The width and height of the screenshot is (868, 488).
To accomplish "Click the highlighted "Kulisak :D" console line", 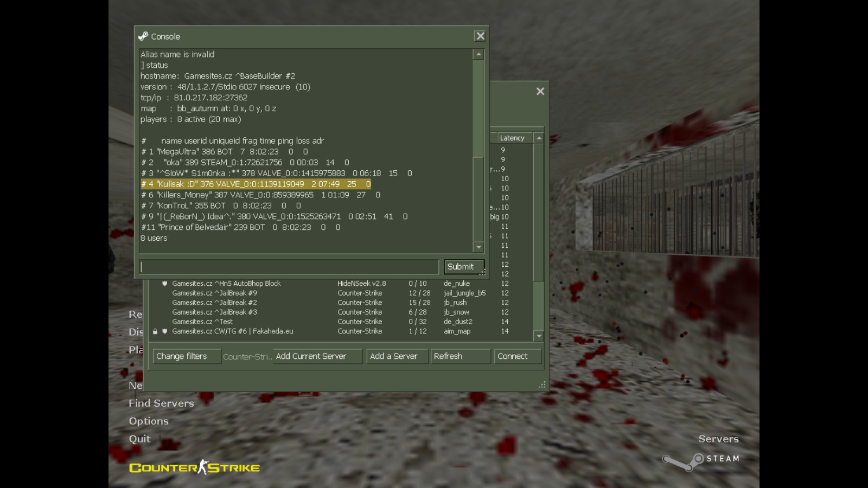I will 256,184.
